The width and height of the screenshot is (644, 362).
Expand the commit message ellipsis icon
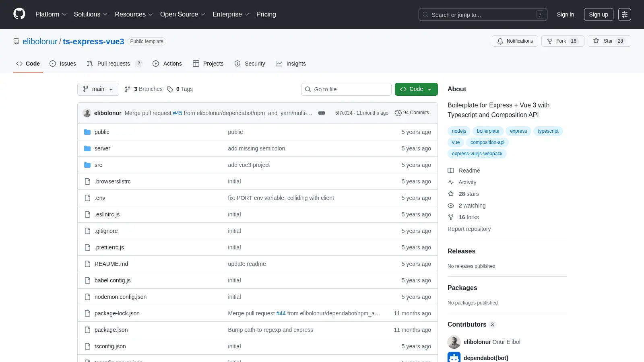point(322,113)
